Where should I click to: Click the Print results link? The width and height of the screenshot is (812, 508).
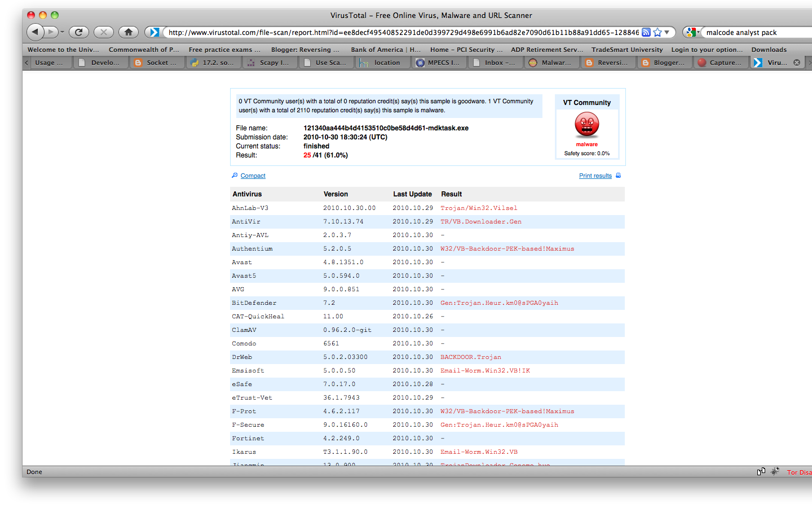pyautogui.click(x=595, y=176)
